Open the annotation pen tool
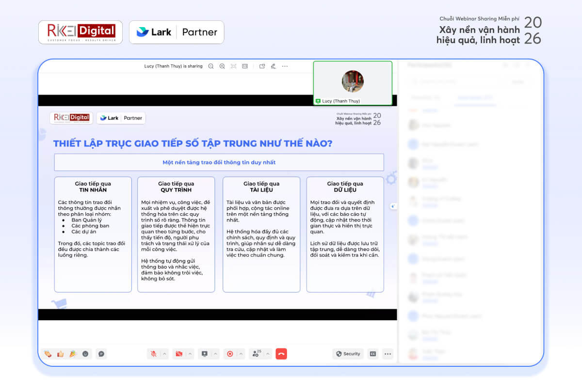Screen dimensions: 582x392 coord(272,66)
